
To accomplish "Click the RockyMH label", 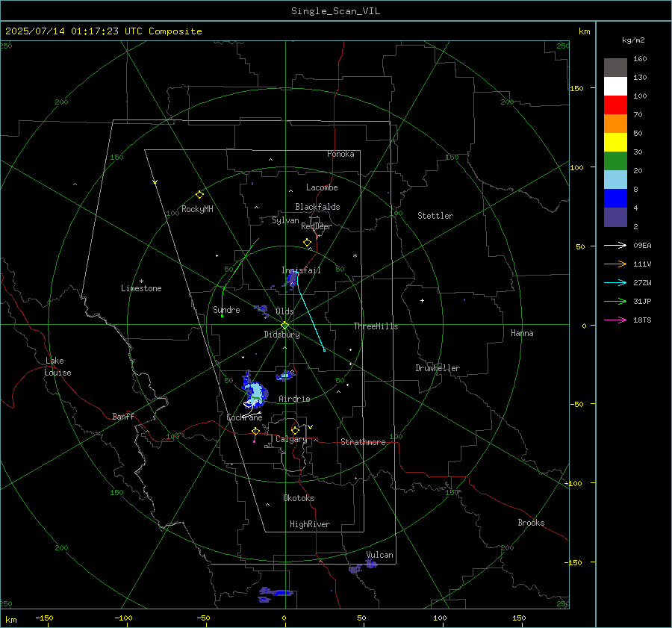I will [x=197, y=209].
